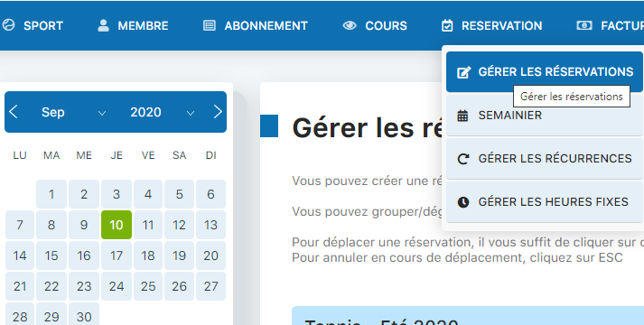Select September 23 in calendar
The image size is (644, 325).
coord(84,286)
